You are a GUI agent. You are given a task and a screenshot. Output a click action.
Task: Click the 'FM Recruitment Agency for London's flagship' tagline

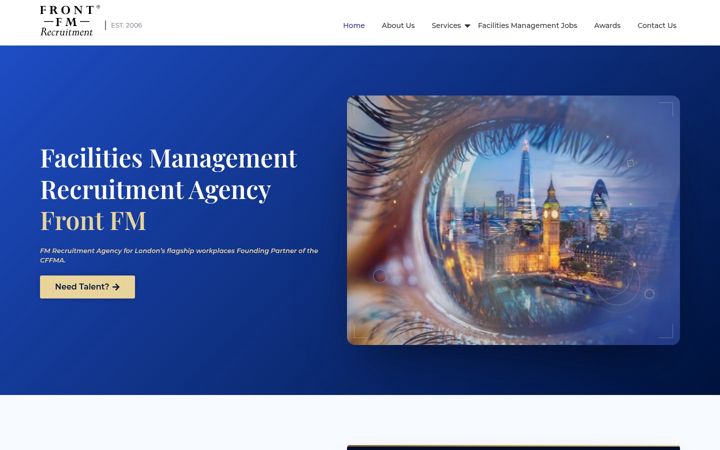pos(179,255)
